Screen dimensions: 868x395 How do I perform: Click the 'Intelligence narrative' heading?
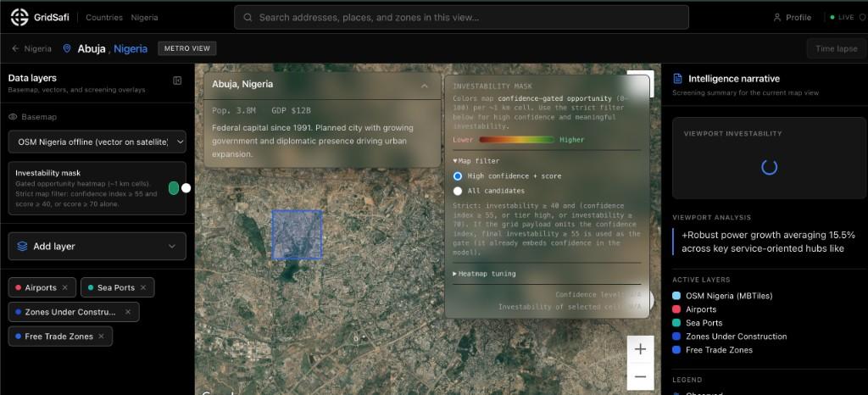tap(734, 79)
